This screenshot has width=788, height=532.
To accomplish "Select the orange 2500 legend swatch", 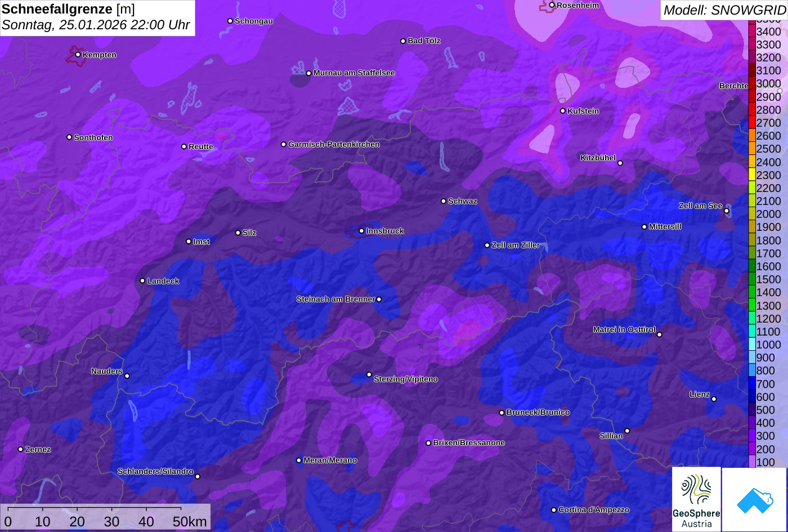I will [x=752, y=149].
